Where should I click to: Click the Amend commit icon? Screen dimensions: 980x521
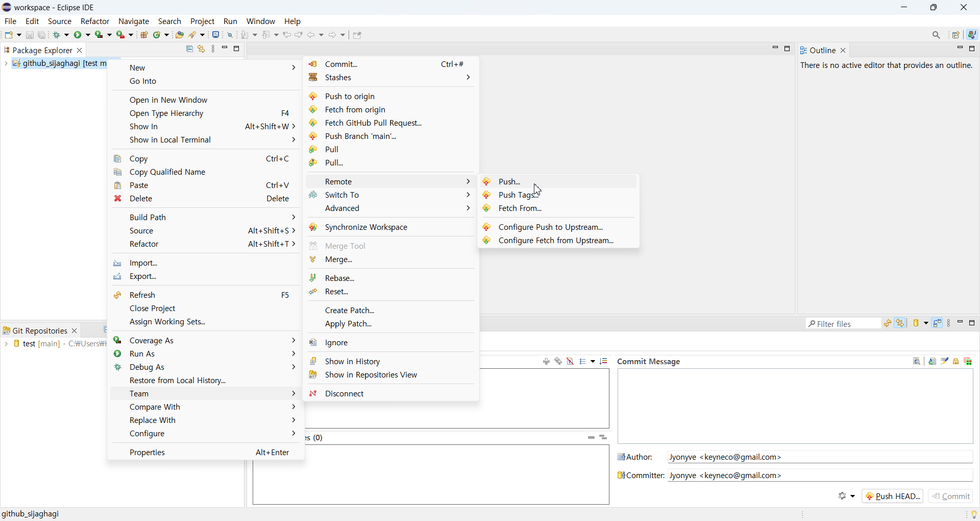point(933,362)
